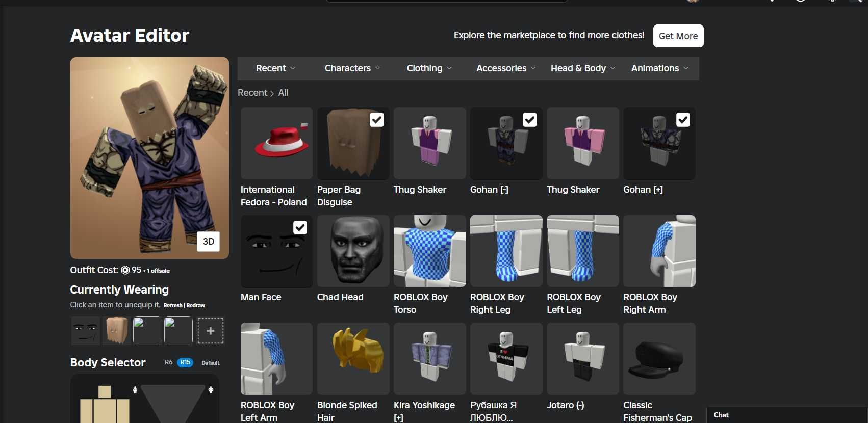Uncheck the Gohan [+] checkbox
The width and height of the screenshot is (868, 423).
point(683,120)
